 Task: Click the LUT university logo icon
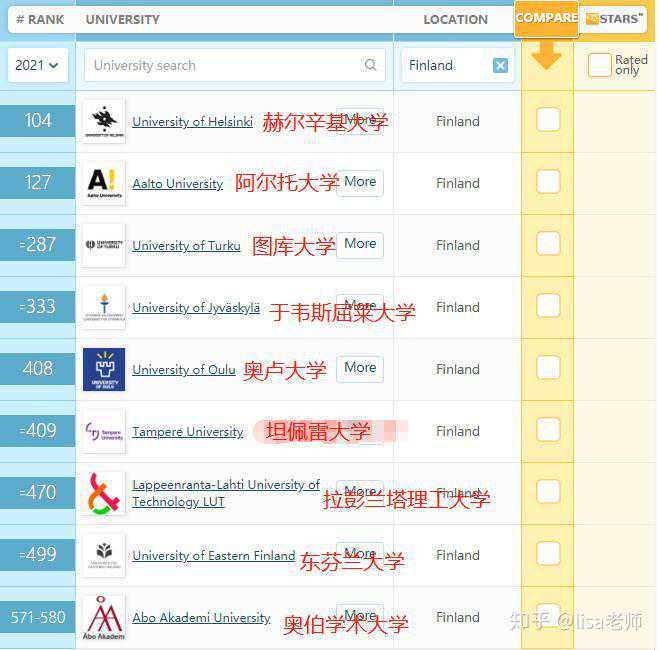coord(104,493)
